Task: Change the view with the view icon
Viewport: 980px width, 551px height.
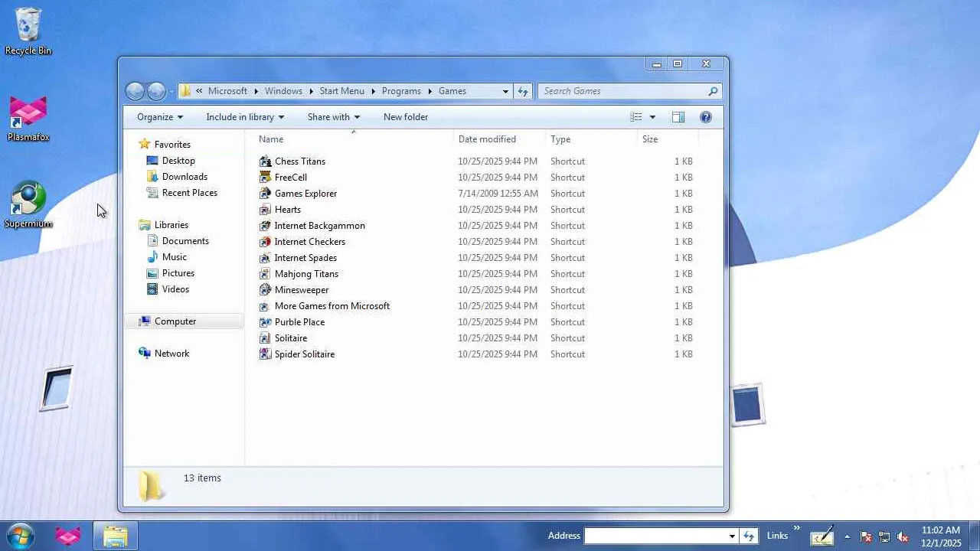Action: coord(636,117)
